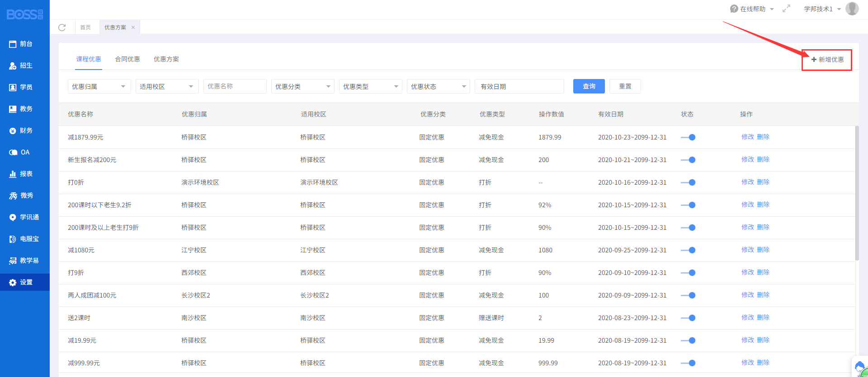Switch to the 课程优惠 tab
Screen dimensions: 868x377
coord(89,59)
